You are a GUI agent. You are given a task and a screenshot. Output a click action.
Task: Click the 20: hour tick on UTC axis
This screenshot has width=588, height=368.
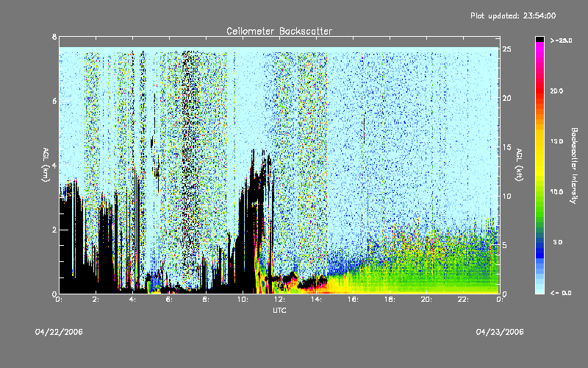[426, 300]
